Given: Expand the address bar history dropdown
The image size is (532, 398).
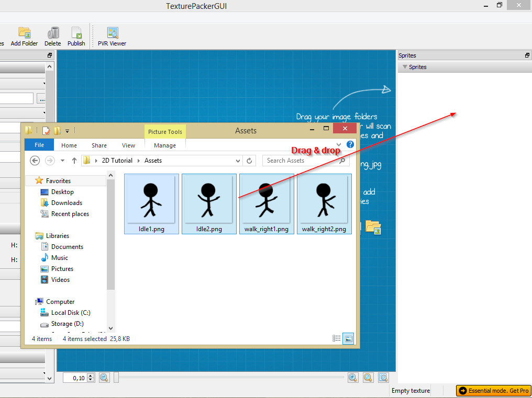Looking at the screenshot, I should click(x=238, y=161).
